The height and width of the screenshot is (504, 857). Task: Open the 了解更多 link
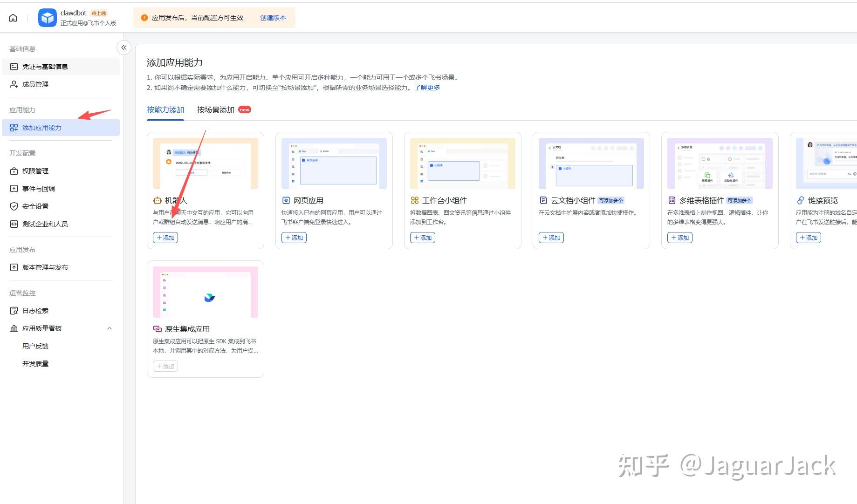tap(427, 88)
